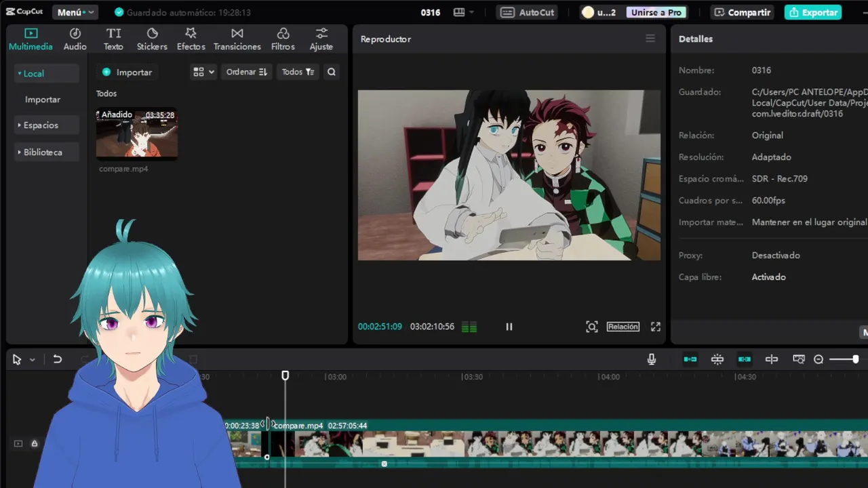Screen dimensions: 868x488
Task: Click the Exportar button
Action: click(x=813, y=12)
